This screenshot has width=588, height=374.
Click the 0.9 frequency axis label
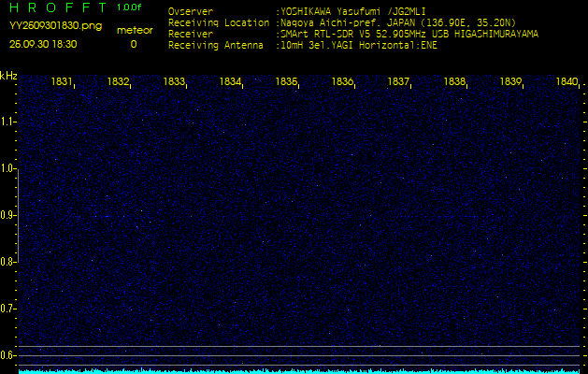[x=7, y=216]
